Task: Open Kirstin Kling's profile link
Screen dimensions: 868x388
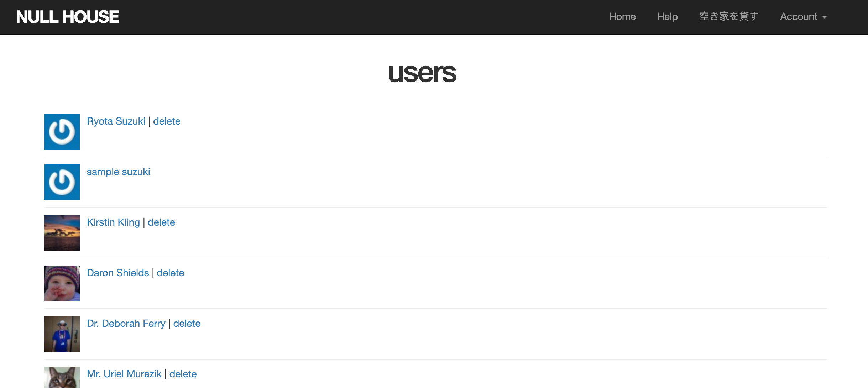Action: pyautogui.click(x=113, y=222)
